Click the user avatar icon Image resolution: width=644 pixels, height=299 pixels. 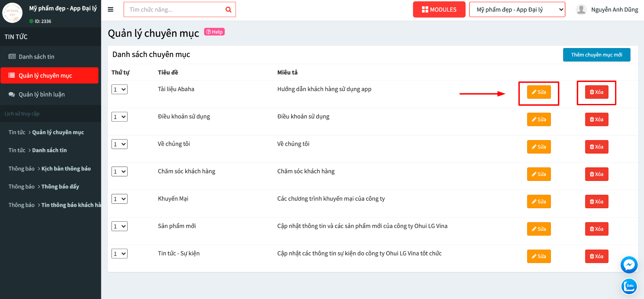[581, 9]
